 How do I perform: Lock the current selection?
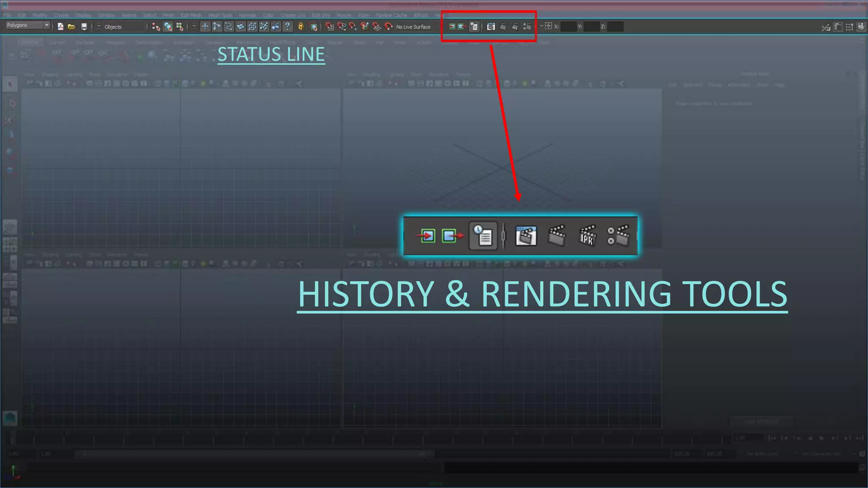[301, 27]
